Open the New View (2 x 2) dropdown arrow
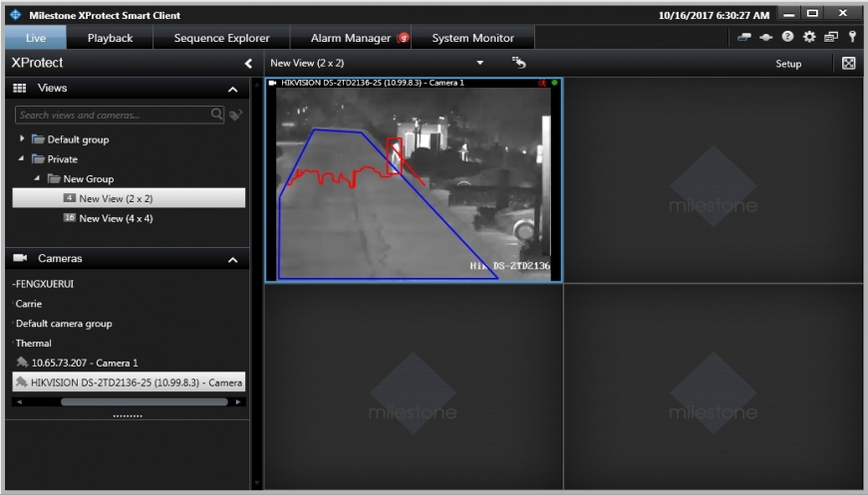Image resolution: width=868 pixels, height=495 pixels. point(480,63)
